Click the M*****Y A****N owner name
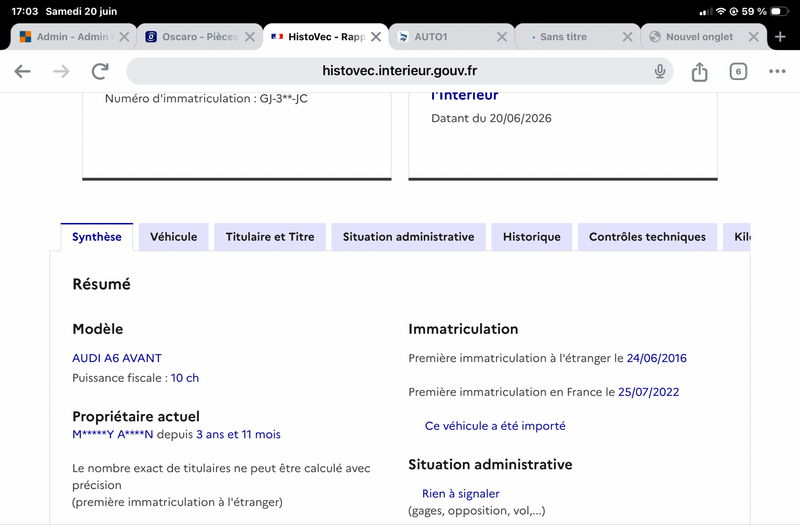 click(x=113, y=435)
